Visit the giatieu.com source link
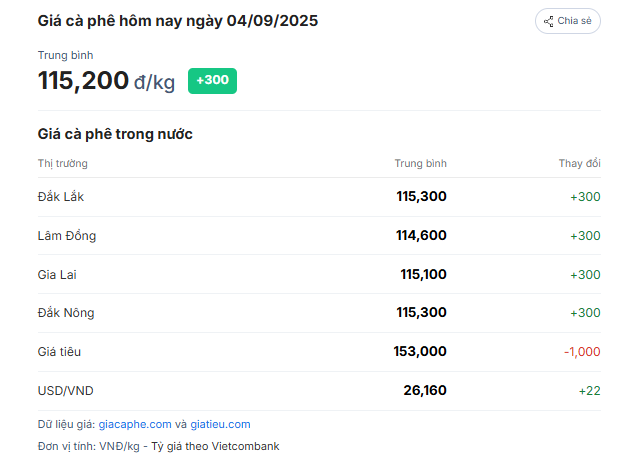This screenshot has width=631, height=464. tap(220, 425)
